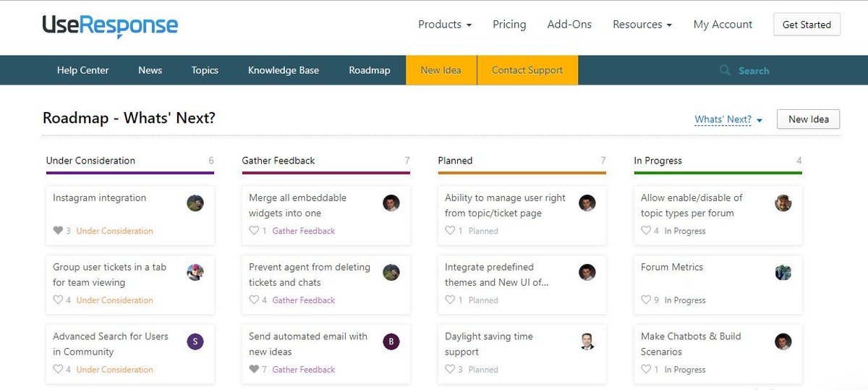Switch to the Knowledge Base tab
868x390 pixels.
click(x=284, y=70)
